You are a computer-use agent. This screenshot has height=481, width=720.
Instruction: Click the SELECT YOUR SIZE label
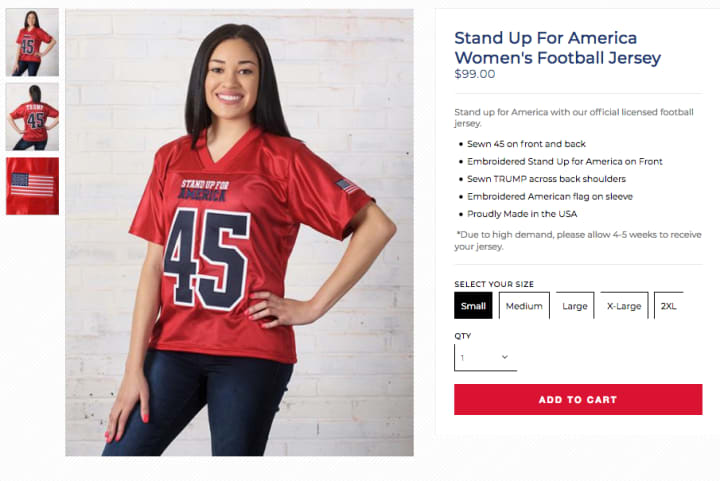pyautogui.click(x=494, y=284)
